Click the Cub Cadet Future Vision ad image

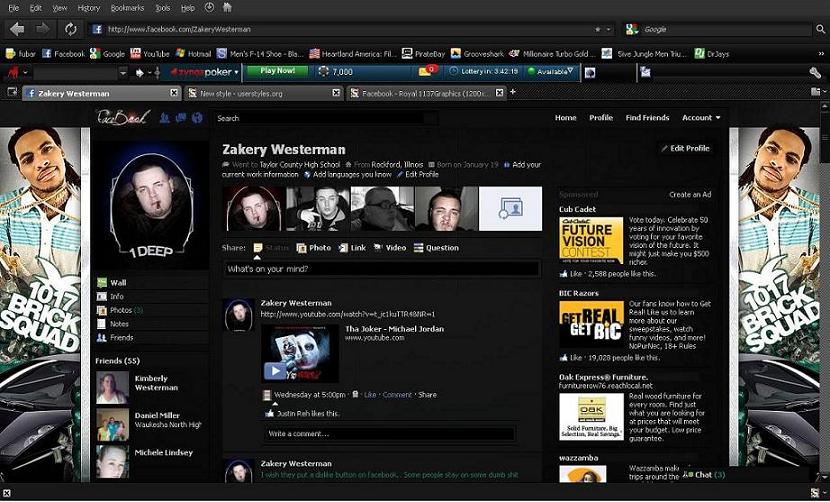pos(591,240)
